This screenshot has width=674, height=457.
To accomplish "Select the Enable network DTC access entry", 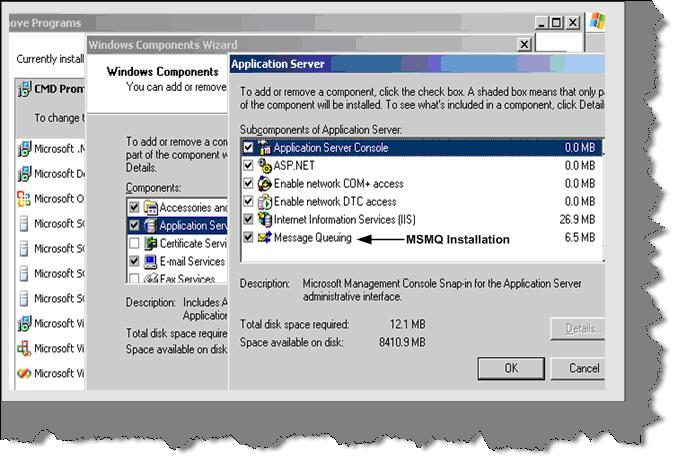I will pos(335,202).
